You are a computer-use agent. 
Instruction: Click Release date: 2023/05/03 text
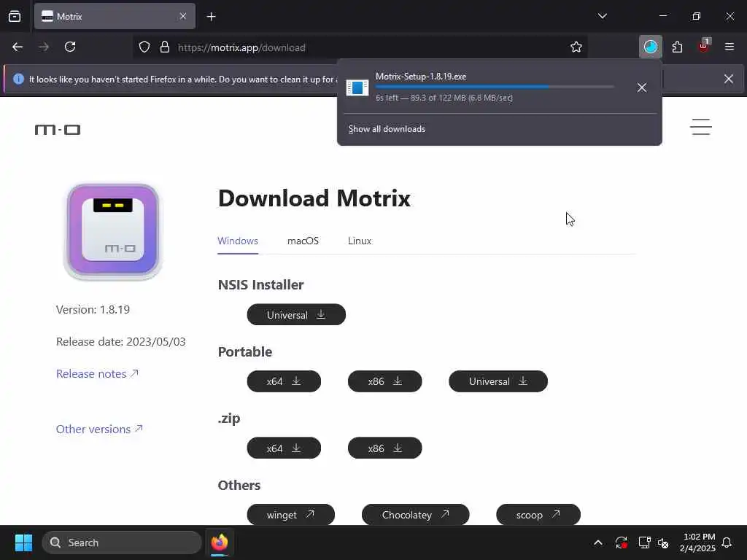[121, 341]
